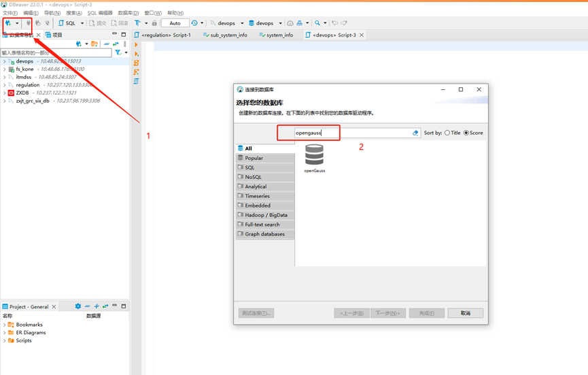
Task: Select the Graph databases category
Action: (265, 234)
